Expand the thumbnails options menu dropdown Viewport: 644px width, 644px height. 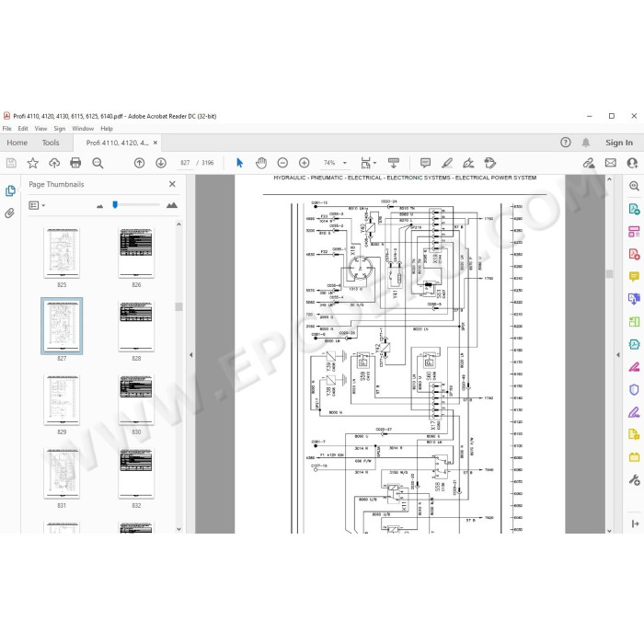pos(37,205)
